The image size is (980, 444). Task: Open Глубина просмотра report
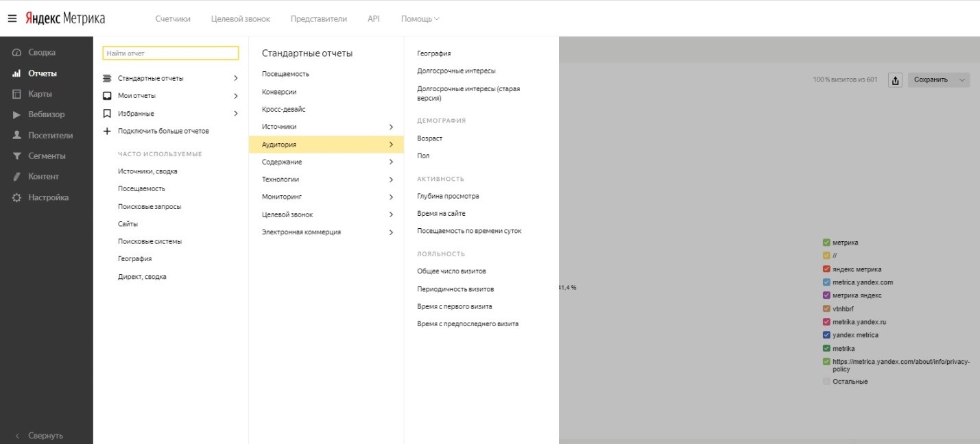tap(448, 196)
